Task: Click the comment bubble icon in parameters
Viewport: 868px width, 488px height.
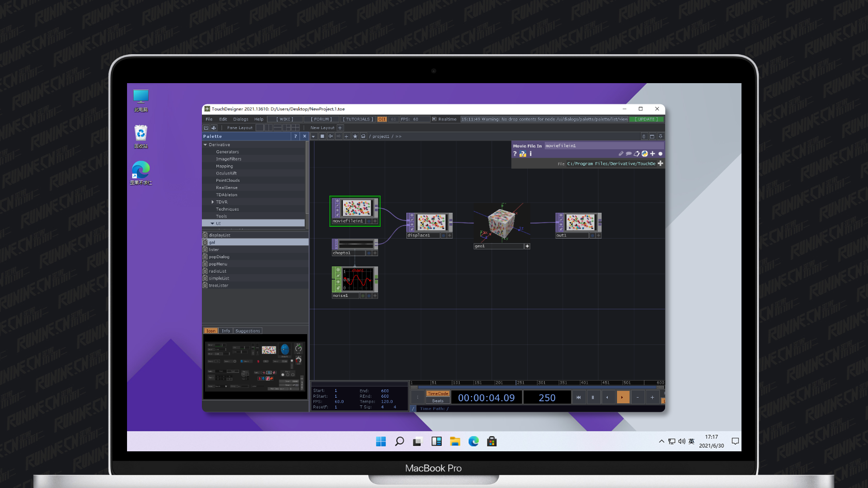Action: point(628,154)
